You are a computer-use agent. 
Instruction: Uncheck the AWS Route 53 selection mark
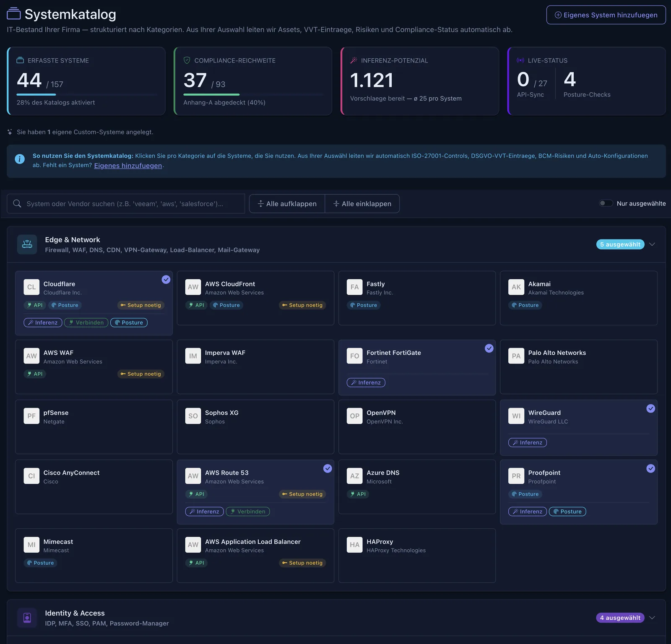coord(328,468)
